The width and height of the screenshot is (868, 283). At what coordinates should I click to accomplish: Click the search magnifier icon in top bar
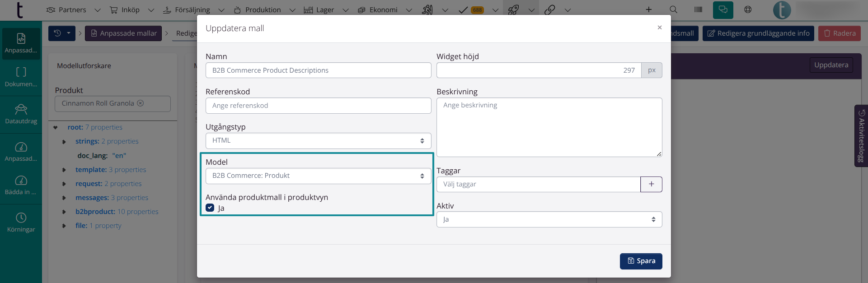673,9
